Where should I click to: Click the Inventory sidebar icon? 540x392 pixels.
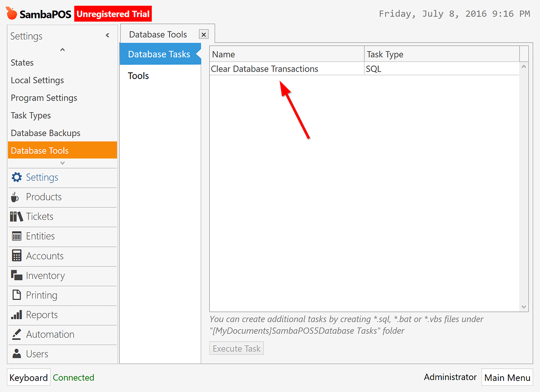click(x=16, y=276)
